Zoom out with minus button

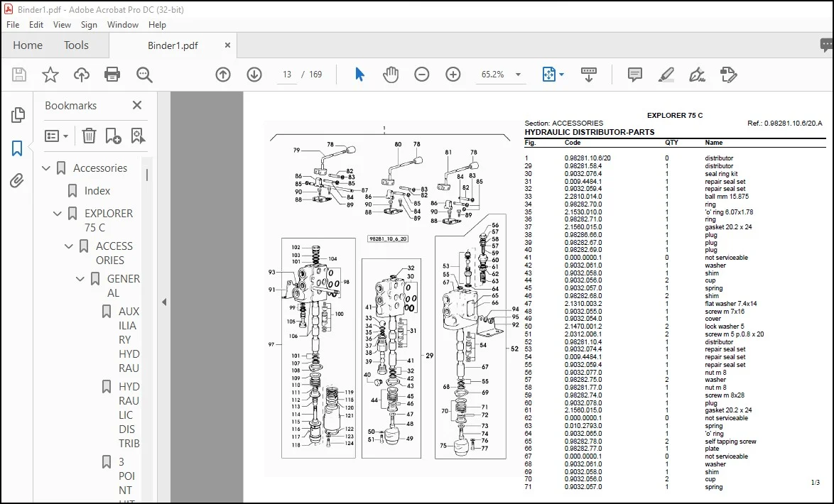tap(422, 75)
